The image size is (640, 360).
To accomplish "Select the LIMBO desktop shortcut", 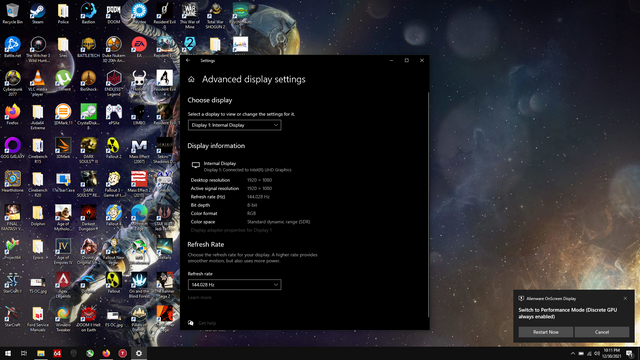I will coord(139,114).
